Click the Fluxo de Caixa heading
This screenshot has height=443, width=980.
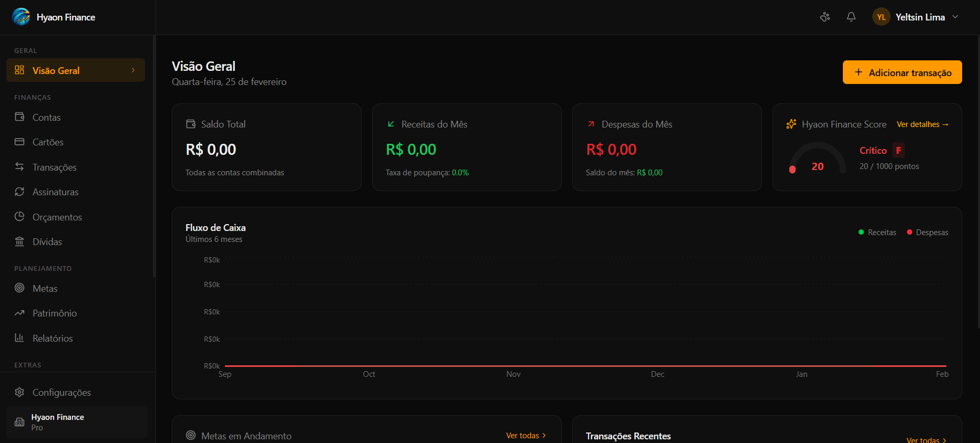(x=215, y=228)
